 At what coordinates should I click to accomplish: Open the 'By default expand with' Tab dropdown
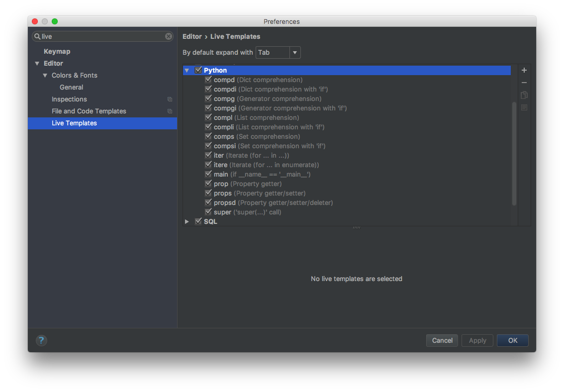[278, 53]
